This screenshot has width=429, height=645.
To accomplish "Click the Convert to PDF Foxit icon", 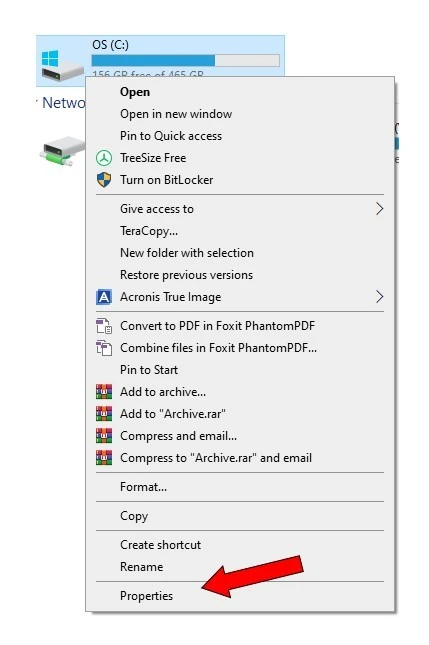I will [104, 326].
